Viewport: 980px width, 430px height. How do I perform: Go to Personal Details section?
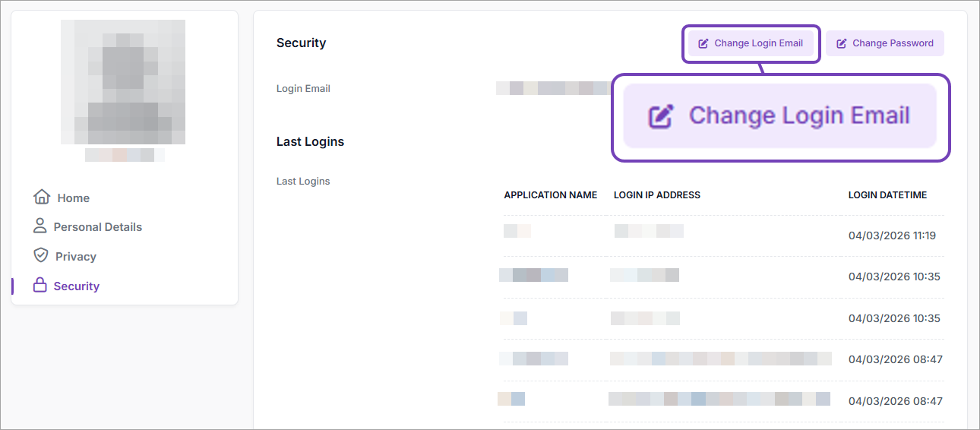coord(97,227)
